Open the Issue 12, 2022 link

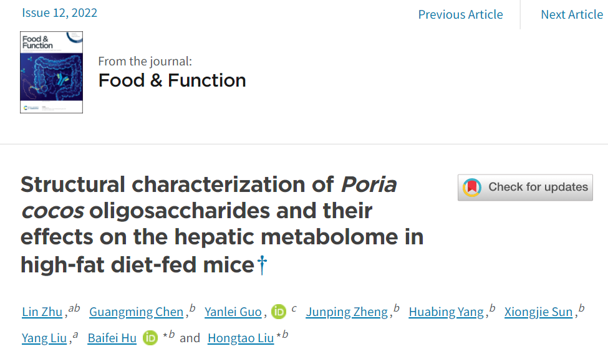click(x=59, y=12)
